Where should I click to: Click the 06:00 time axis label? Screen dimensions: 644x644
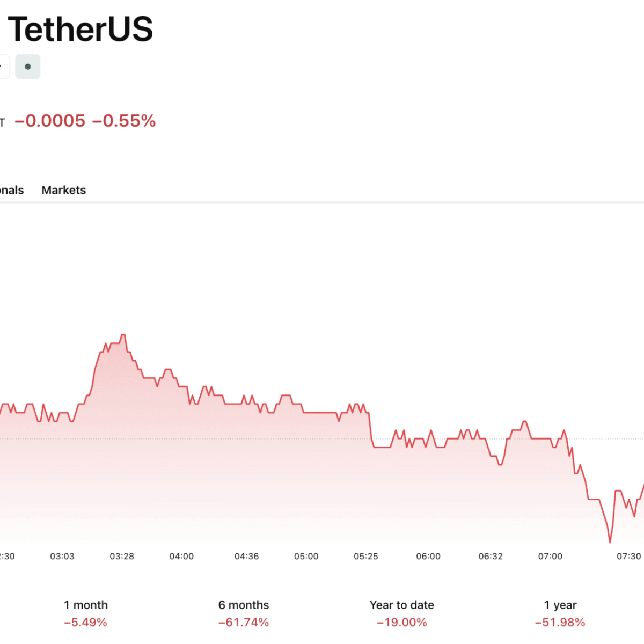pos(428,556)
